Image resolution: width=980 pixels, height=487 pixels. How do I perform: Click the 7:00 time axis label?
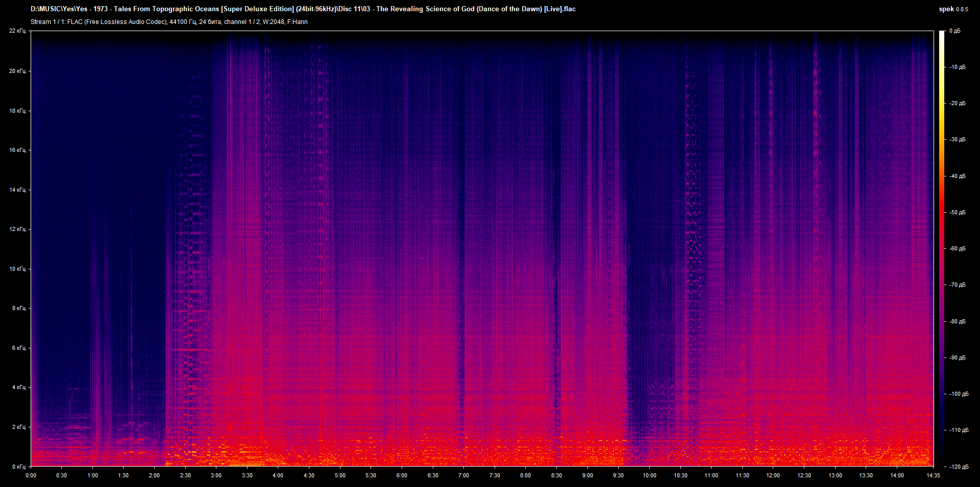tap(464, 475)
